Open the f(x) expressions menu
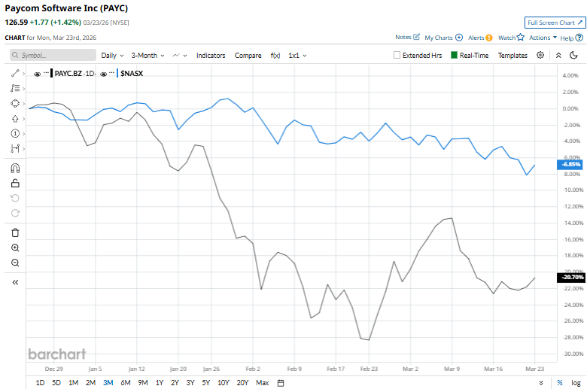 coord(275,56)
